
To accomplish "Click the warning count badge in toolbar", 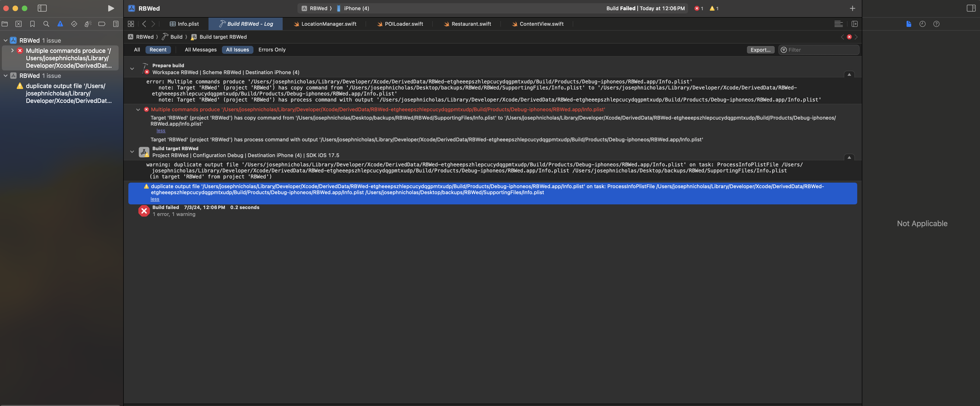I will pos(714,8).
